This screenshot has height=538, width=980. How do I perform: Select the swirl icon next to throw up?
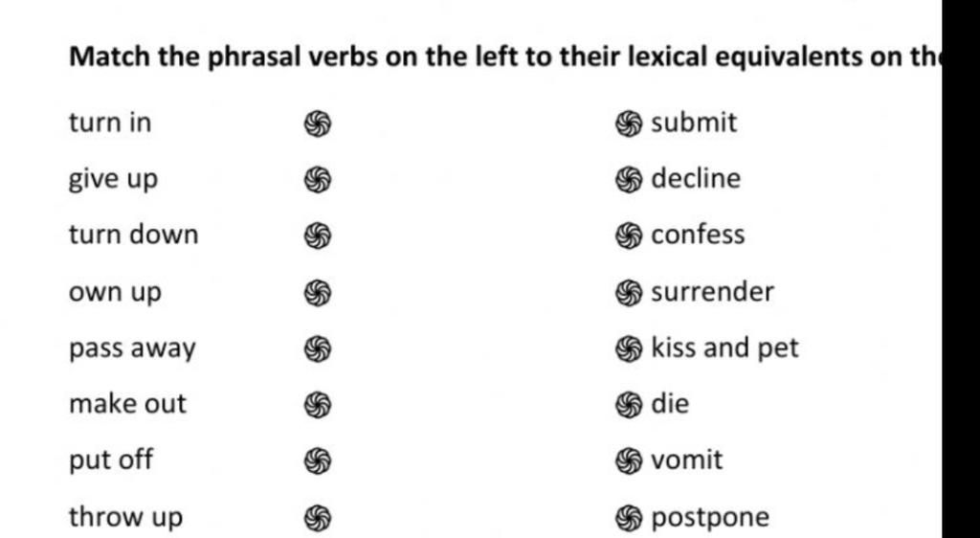[318, 519]
